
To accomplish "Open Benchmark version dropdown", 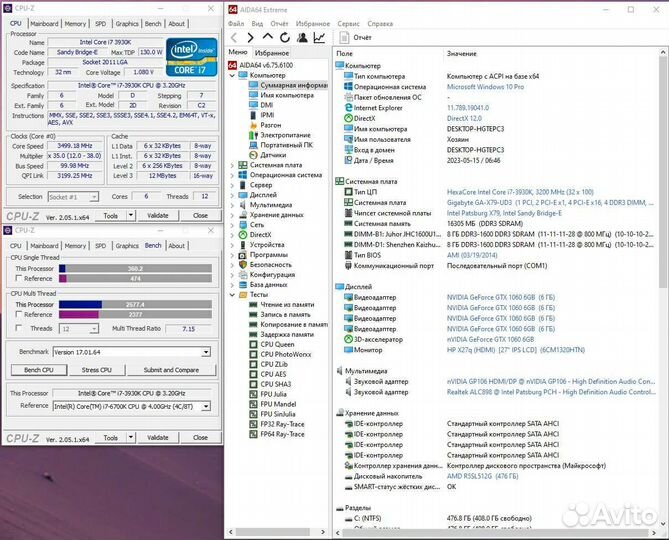I will tap(206, 352).
